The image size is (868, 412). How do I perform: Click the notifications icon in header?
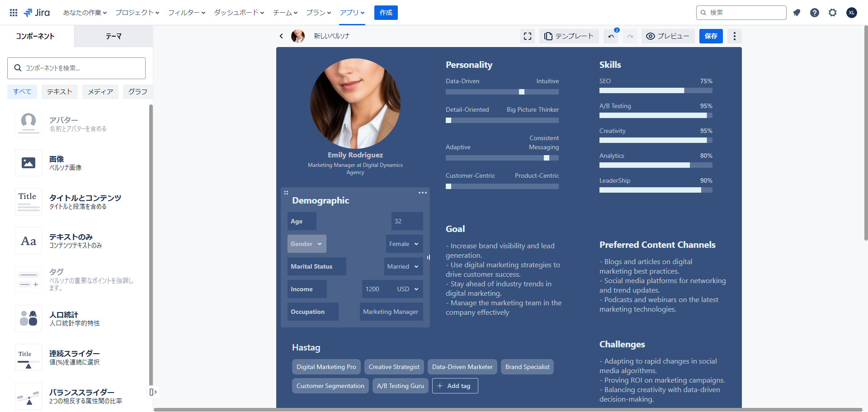click(797, 13)
